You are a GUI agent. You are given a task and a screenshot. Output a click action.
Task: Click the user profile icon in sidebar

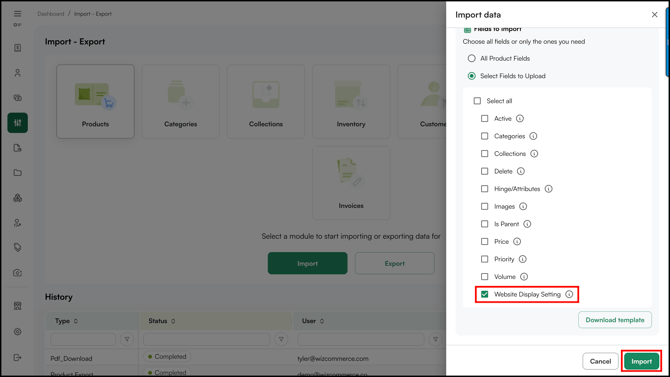pos(18,73)
